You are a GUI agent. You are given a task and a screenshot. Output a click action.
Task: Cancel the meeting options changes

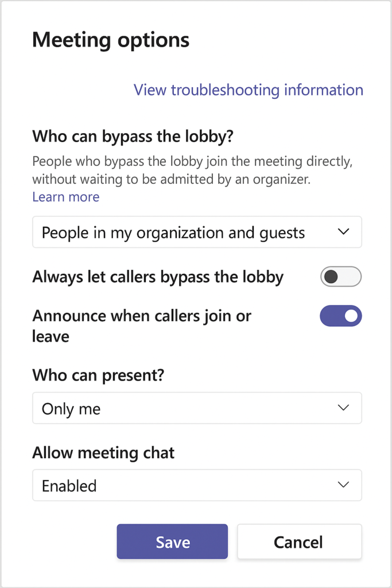[300, 541]
